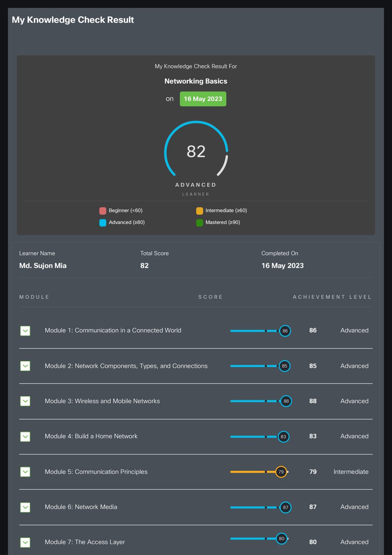The width and height of the screenshot is (392, 555).
Task: Expand Module 1: Communication in a Connected World
Action: pos(25,331)
